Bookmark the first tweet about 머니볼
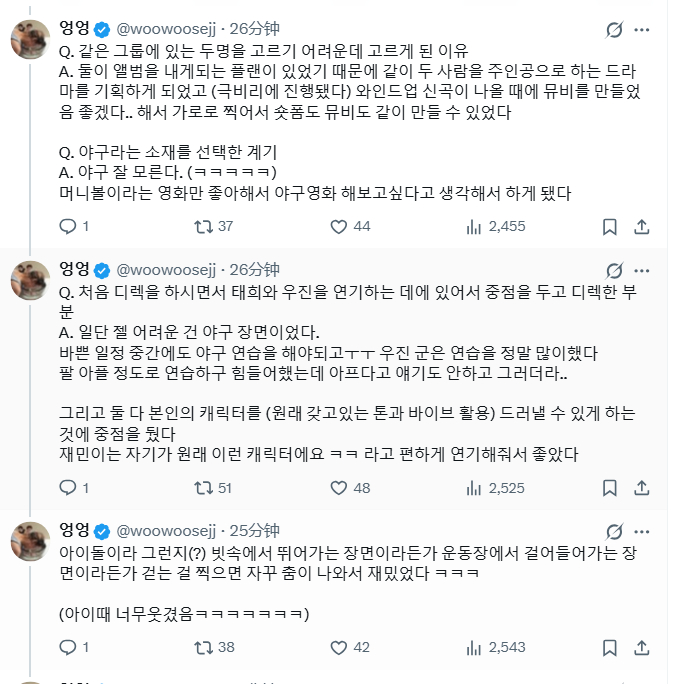The width and height of the screenshot is (675, 684). coord(610,226)
